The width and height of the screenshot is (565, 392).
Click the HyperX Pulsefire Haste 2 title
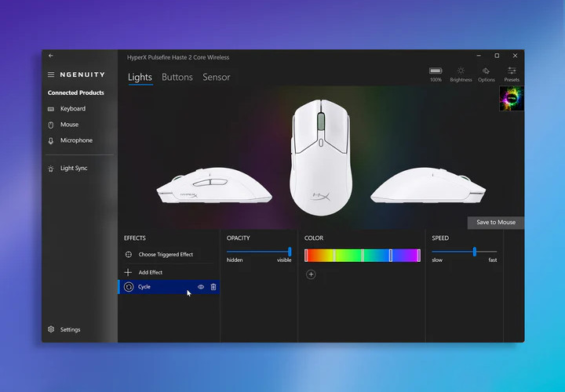[178, 57]
